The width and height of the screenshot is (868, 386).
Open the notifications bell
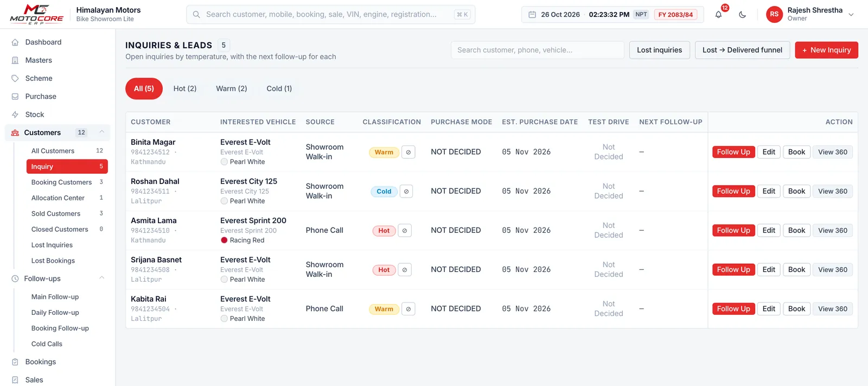pyautogui.click(x=718, y=15)
